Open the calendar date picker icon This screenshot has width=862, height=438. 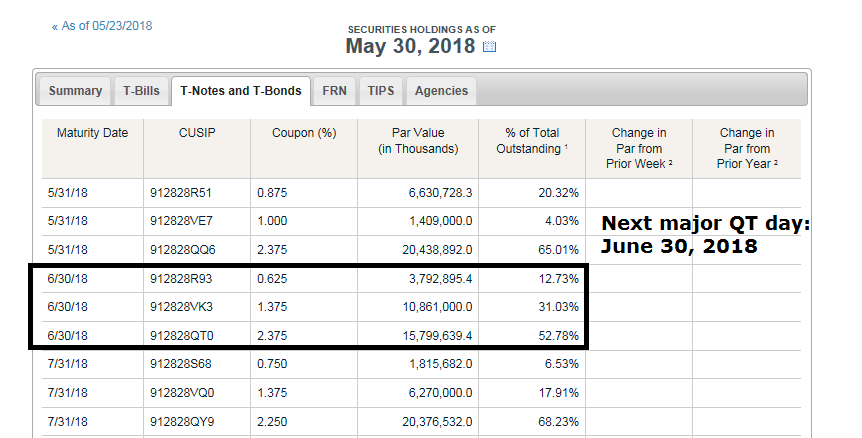point(489,47)
